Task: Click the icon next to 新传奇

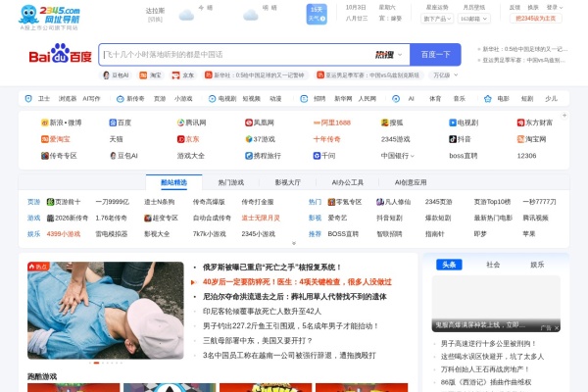Action: point(120,99)
